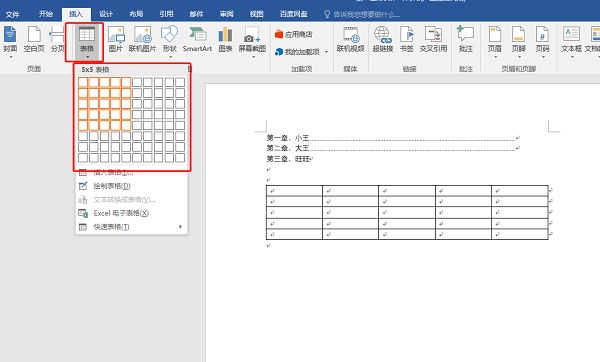Image resolution: width=600 pixels, height=362 pixels.
Task: Click 我的加载项 my add-ins
Action: tap(297, 52)
